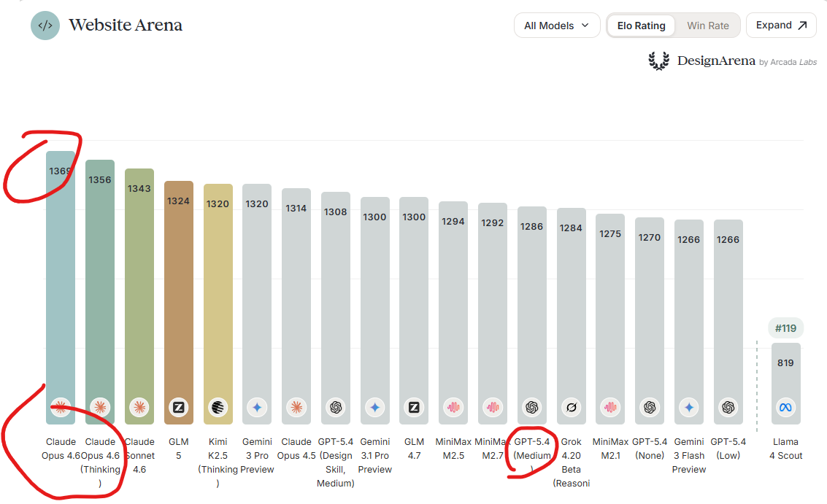
Task: Click the MiniMax M2.5 model icon
Action: tap(453, 408)
